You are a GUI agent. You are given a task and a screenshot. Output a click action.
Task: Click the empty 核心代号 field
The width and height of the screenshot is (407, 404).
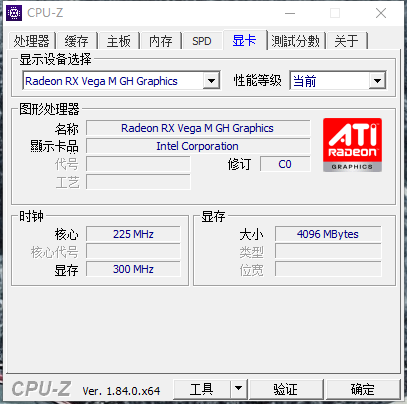tap(133, 251)
